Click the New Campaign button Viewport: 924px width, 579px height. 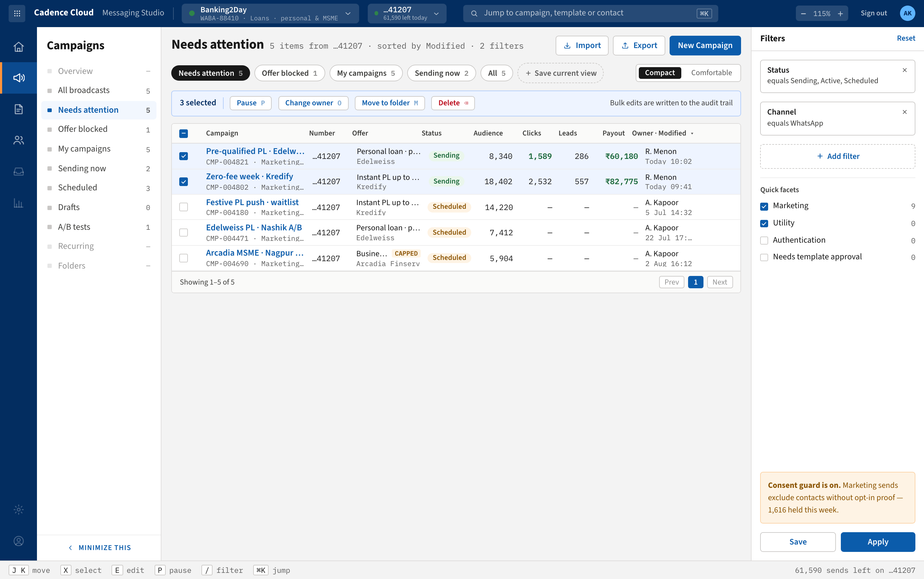tap(705, 46)
